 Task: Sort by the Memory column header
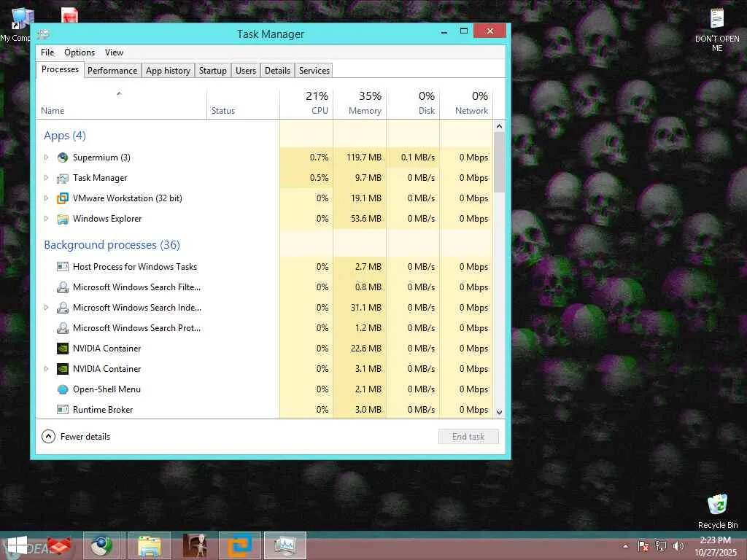click(x=360, y=103)
